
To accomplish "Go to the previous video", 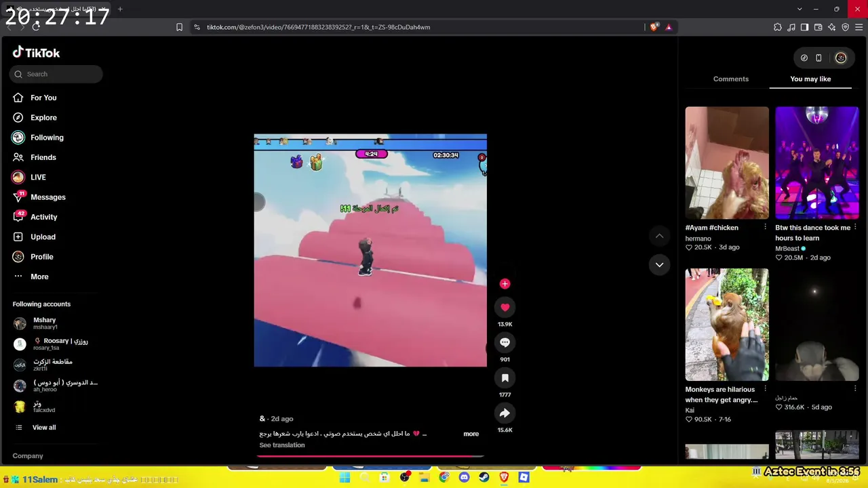I will coord(659,236).
